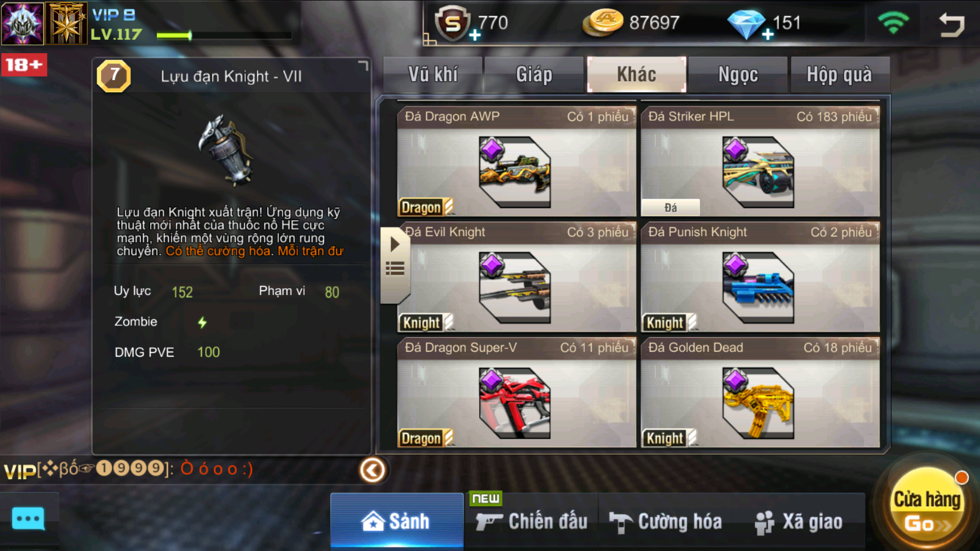Go to Cường hóa section
This screenshot has width=980, height=551.
pyautogui.click(x=666, y=521)
